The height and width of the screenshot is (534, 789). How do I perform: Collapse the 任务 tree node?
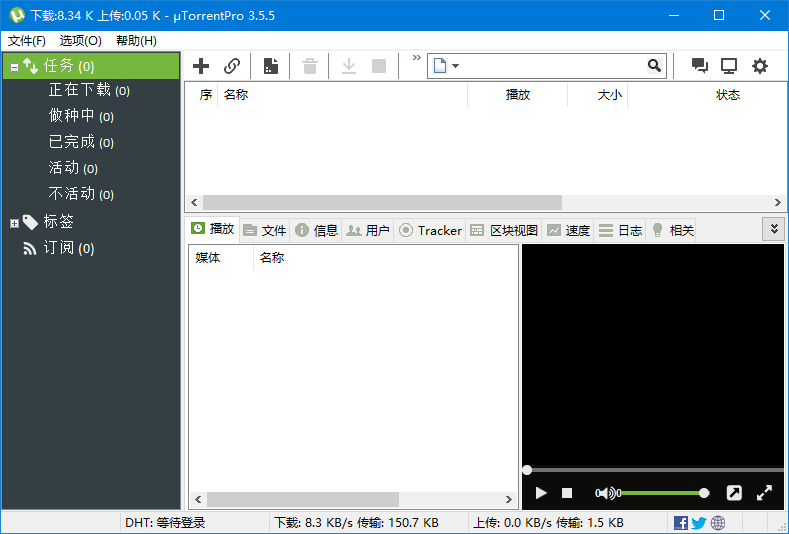(15, 66)
